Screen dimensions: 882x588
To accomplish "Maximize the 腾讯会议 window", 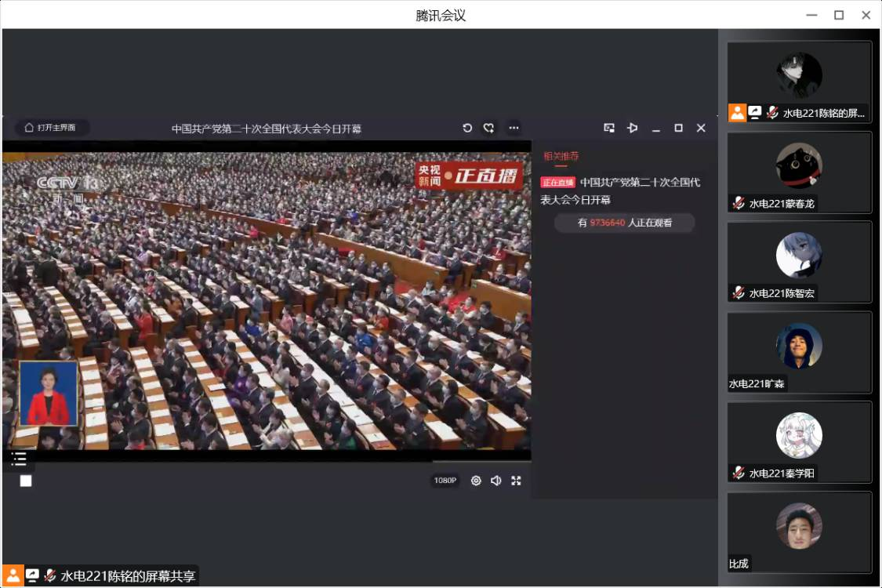I will [839, 15].
